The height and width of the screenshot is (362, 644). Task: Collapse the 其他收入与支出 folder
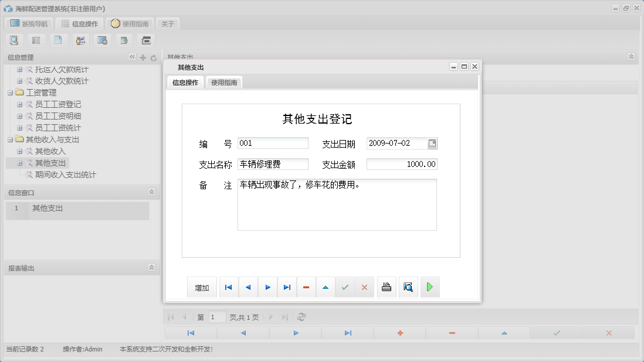11,139
